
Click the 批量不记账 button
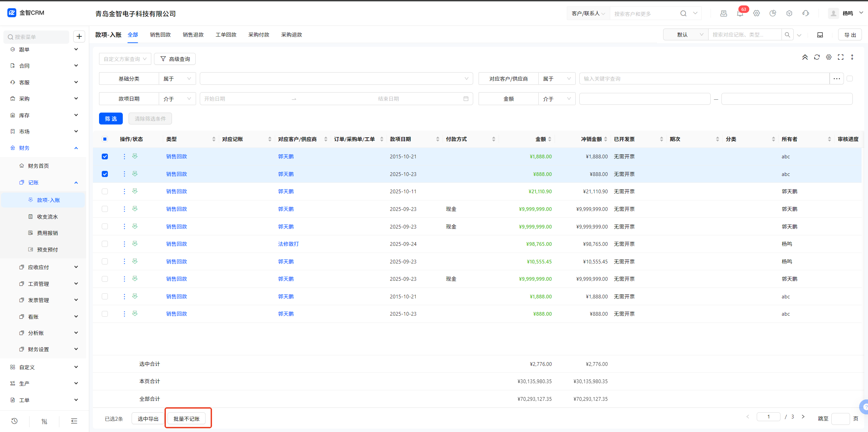(187, 419)
